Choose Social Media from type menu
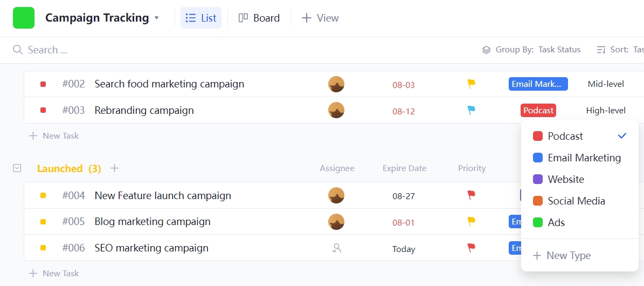This screenshot has width=644, height=286. click(576, 201)
